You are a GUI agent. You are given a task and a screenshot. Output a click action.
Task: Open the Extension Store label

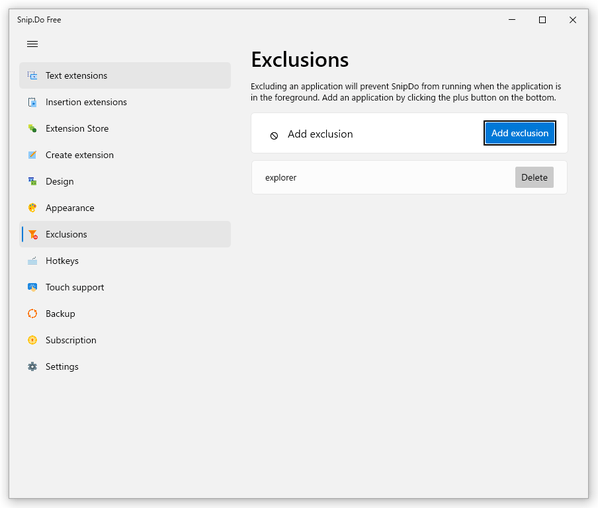(x=77, y=129)
